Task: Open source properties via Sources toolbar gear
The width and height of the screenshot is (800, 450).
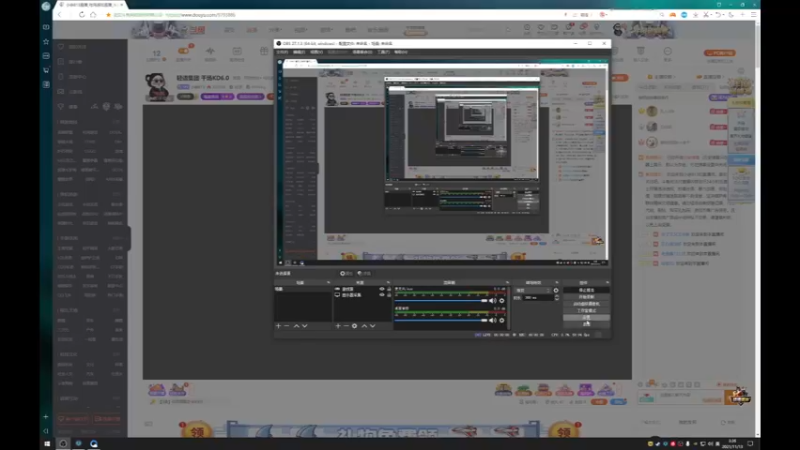Action: click(355, 326)
